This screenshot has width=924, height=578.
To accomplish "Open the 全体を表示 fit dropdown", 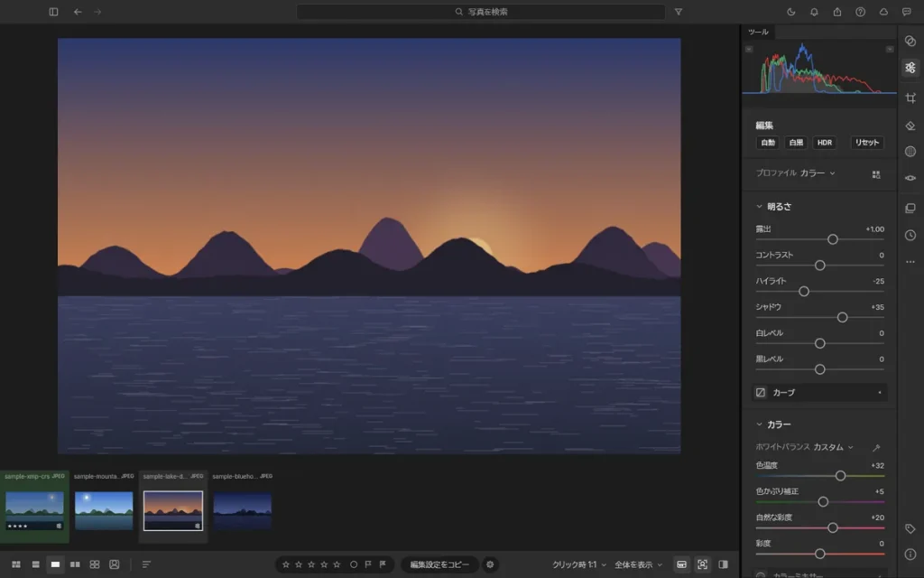I will [x=638, y=564].
